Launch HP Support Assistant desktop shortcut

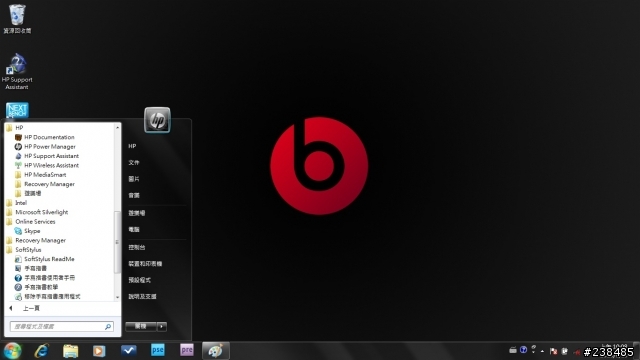pos(17,71)
